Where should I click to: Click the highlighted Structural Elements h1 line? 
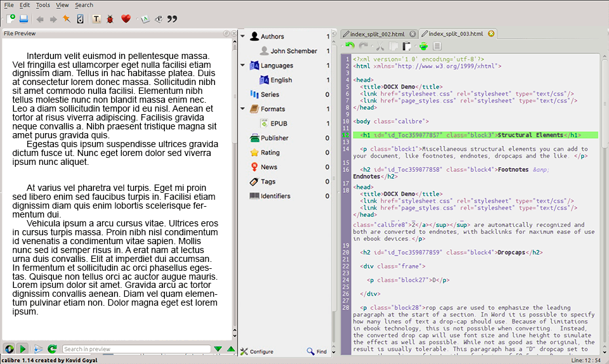475,135
